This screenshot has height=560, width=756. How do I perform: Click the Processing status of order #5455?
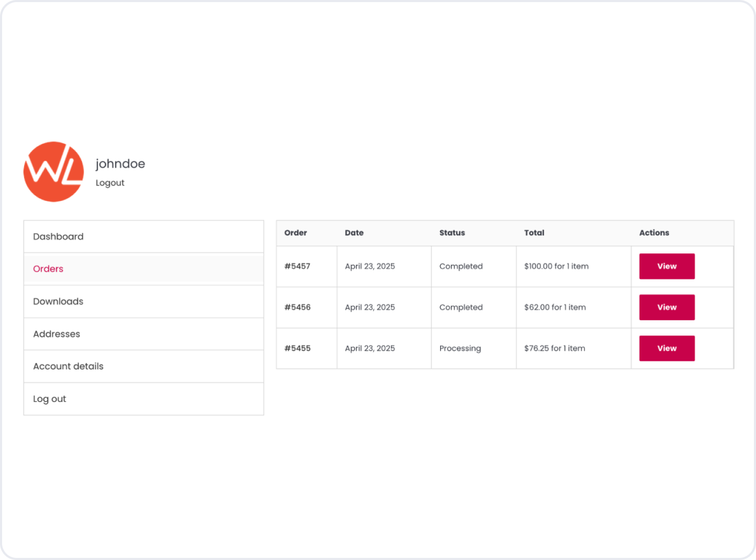[460, 348]
